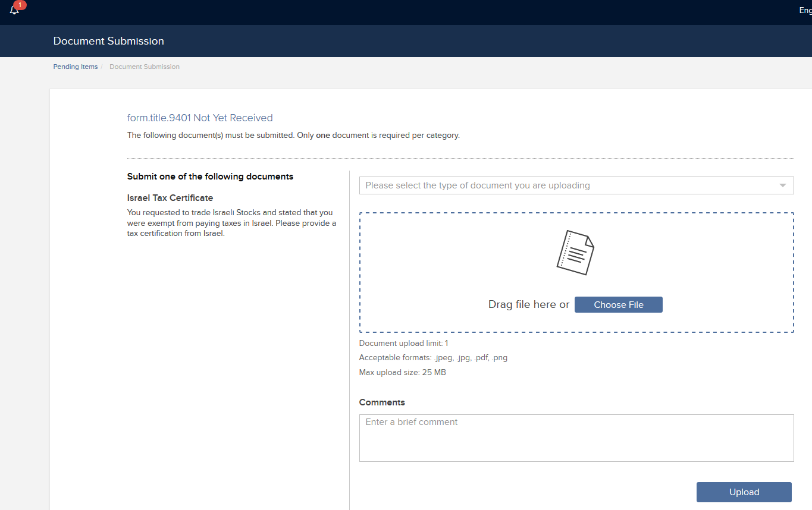Screen dimensions: 812x510
Task: Click 'Document upload limit: 1' text
Action: pyautogui.click(x=404, y=344)
